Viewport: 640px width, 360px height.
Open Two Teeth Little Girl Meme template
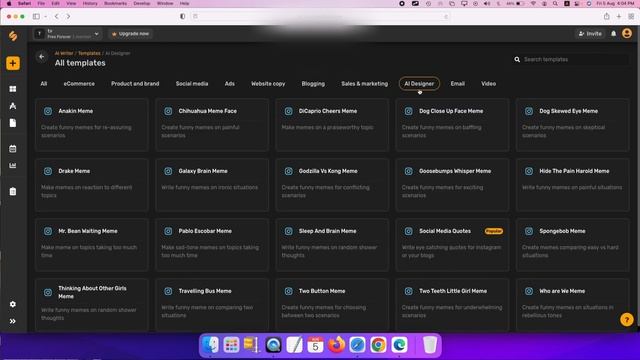(x=452, y=305)
